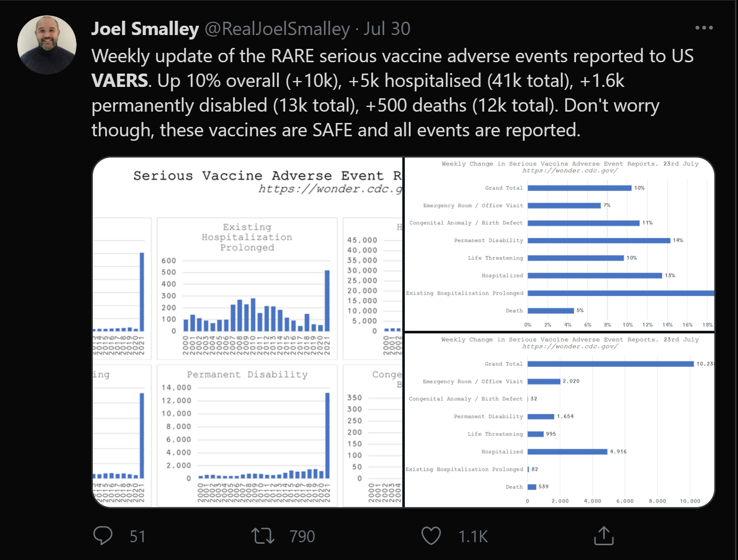Click the tweet text about these vaccines are SAFE
The height and width of the screenshot is (560, 738).
(336, 130)
